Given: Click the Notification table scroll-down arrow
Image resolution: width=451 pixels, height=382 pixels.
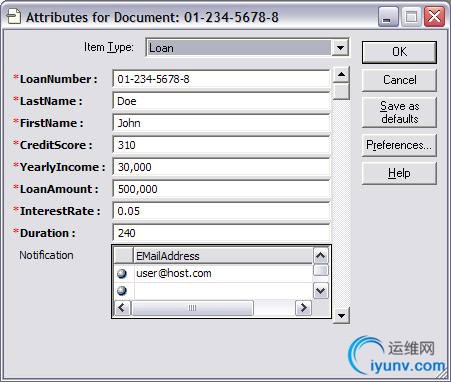Looking at the screenshot, I should [321, 291].
